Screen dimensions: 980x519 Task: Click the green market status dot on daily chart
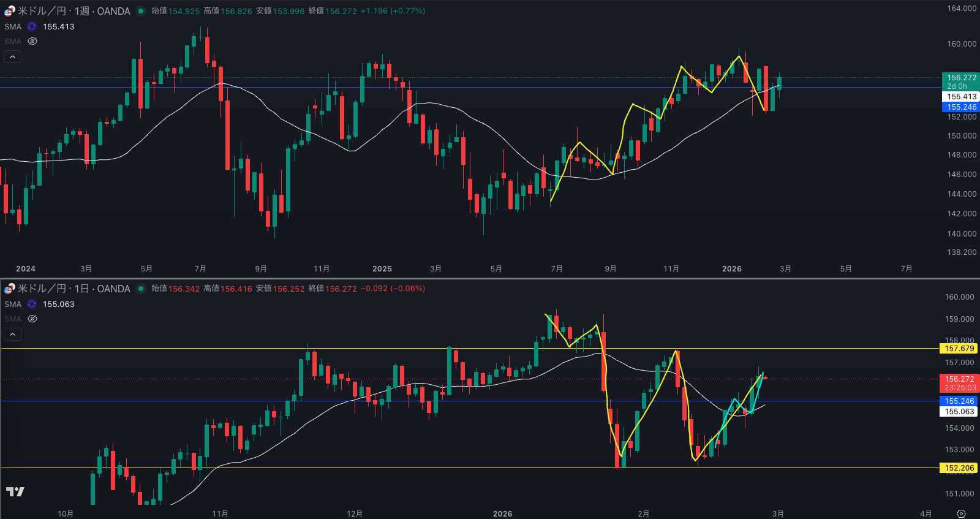click(x=141, y=289)
